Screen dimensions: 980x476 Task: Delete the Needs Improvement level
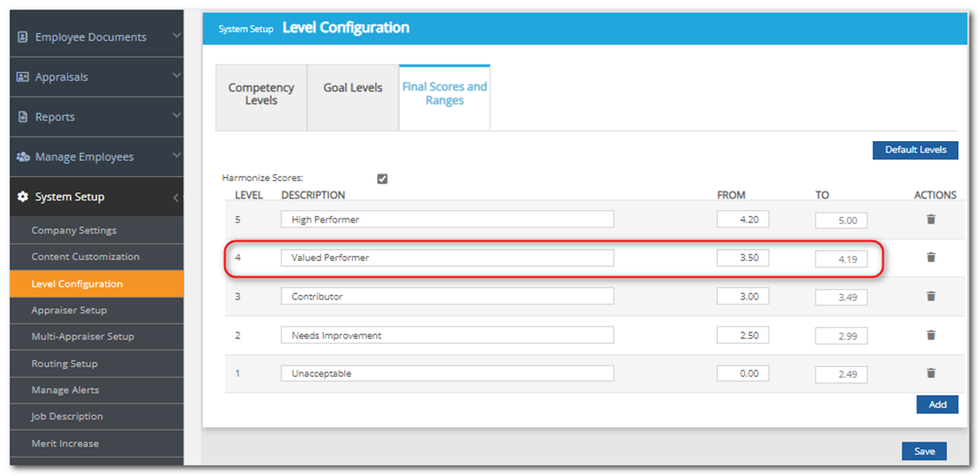pyautogui.click(x=930, y=335)
